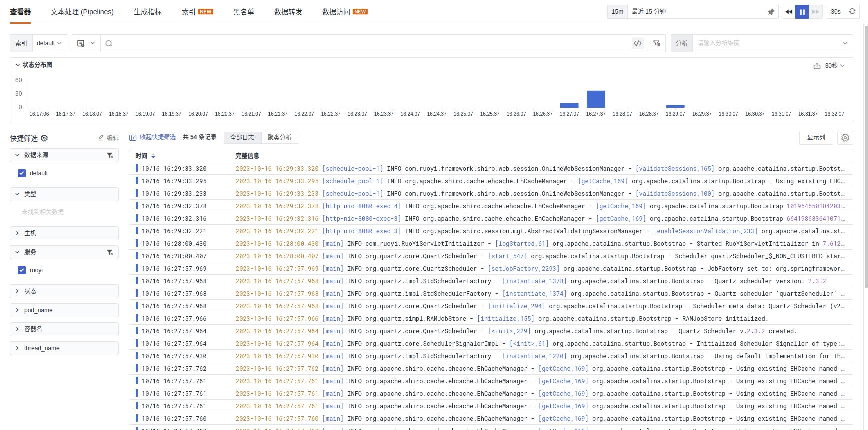Image resolution: width=868 pixels, height=430 pixels.
Task: Click the tall bar at 16:27:37 in chart
Action: tap(596, 99)
